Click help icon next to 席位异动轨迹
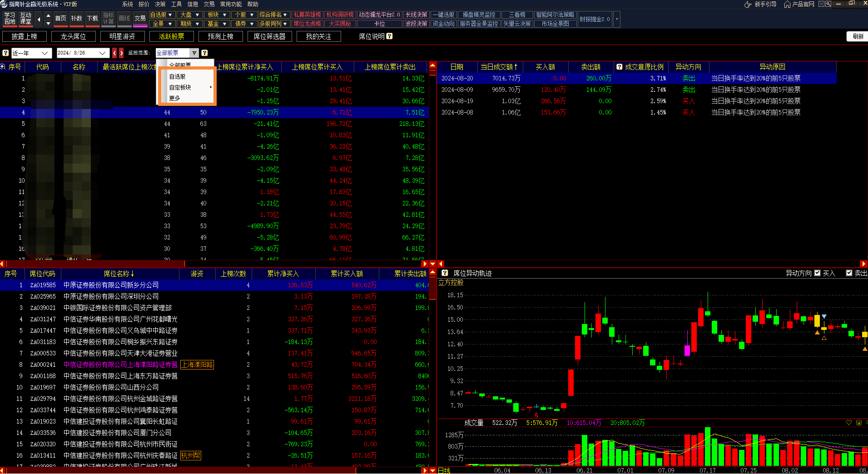This screenshot has height=474, width=868. 445,273
